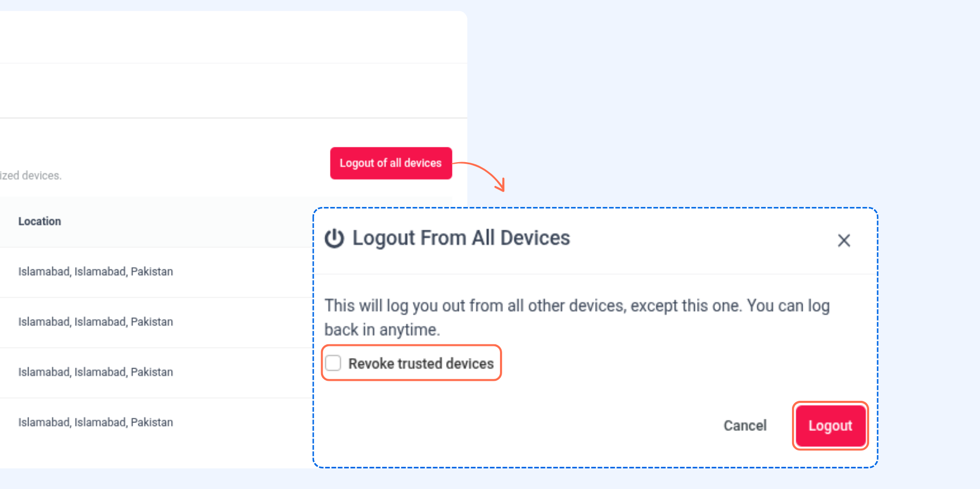
Task: Click the 'ized devices.' description text
Action: click(x=31, y=175)
